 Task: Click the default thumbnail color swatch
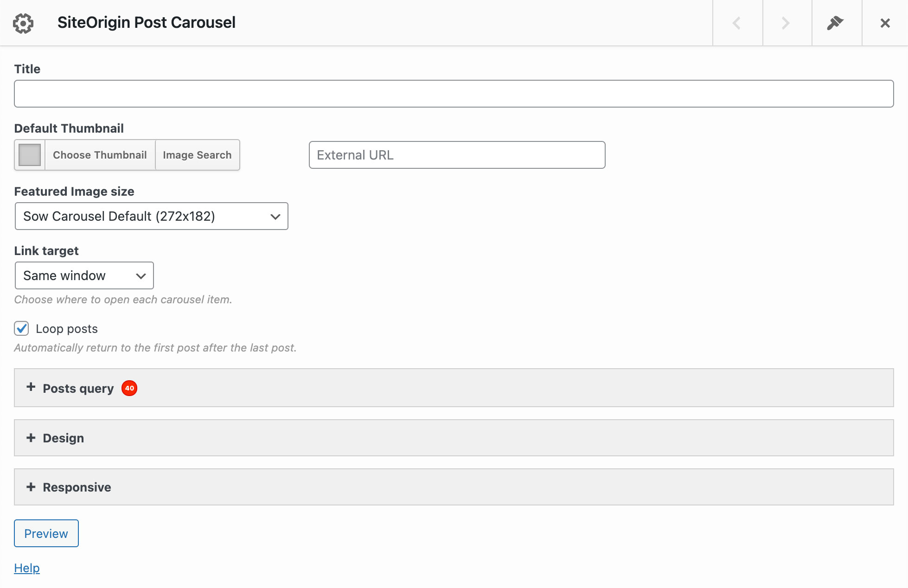(x=29, y=155)
